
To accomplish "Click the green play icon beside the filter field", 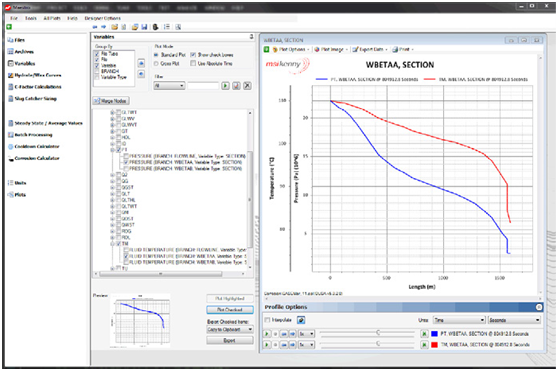I will click(x=225, y=86).
